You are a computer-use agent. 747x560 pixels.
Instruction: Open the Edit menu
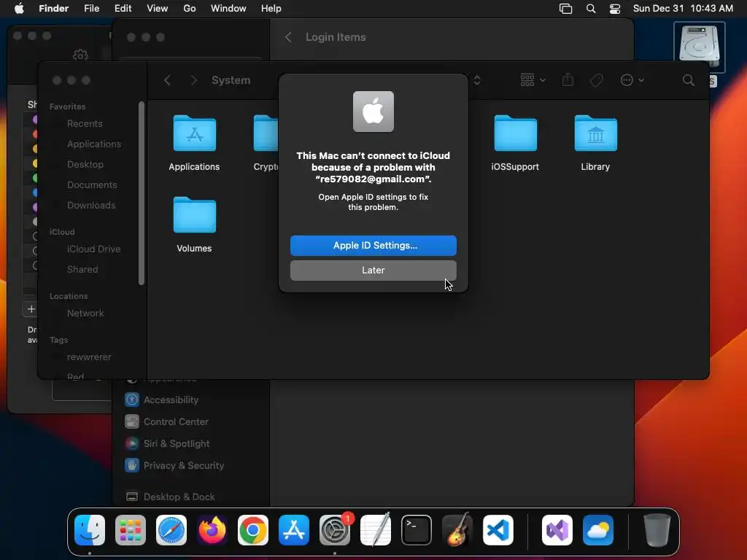pyautogui.click(x=123, y=9)
